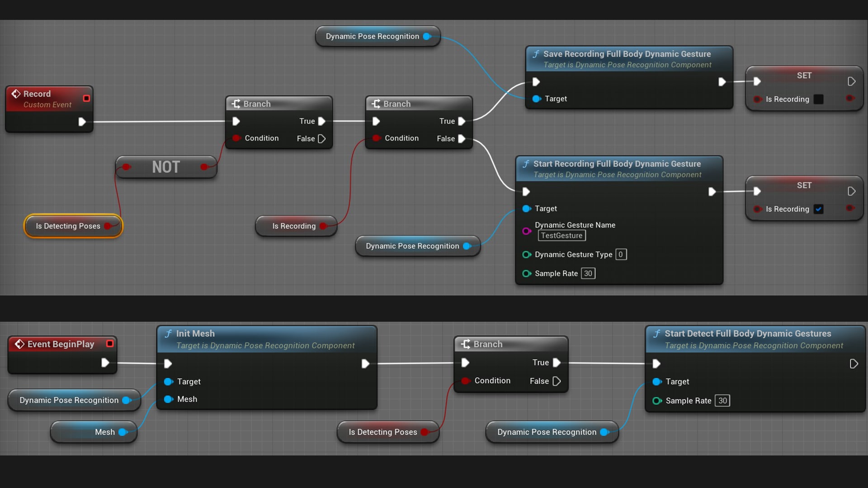This screenshot has height=488, width=868.
Task: Click the red delegate pin on Record event
Action: click(x=86, y=98)
